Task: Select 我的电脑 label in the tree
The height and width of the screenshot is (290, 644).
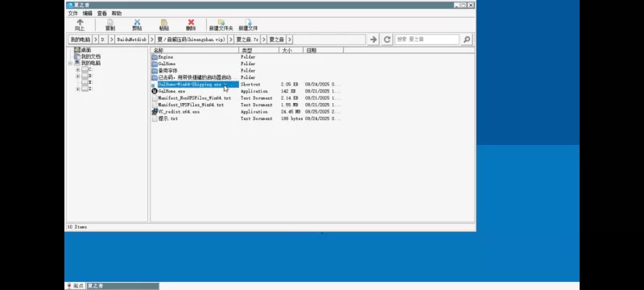Action: point(91,64)
